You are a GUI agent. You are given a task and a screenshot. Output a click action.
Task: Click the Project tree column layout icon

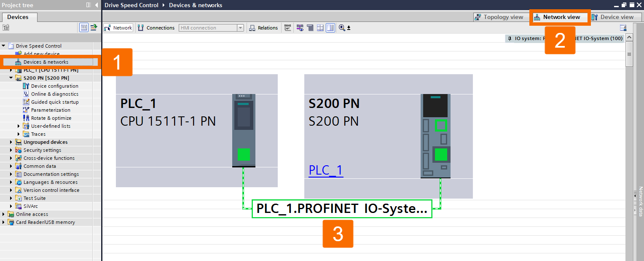(x=89, y=5)
